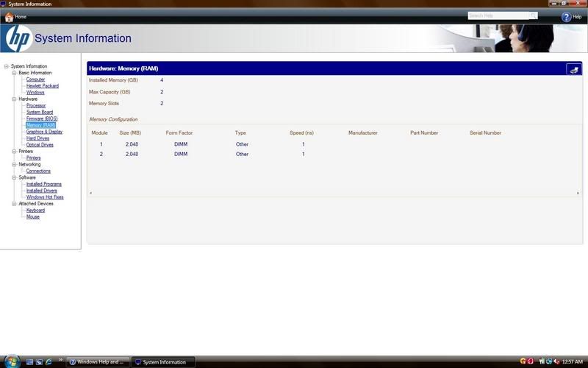The width and height of the screenshot is (588, 368).
Task: Click the taskbar clock
Action: [x=573, y=362]
